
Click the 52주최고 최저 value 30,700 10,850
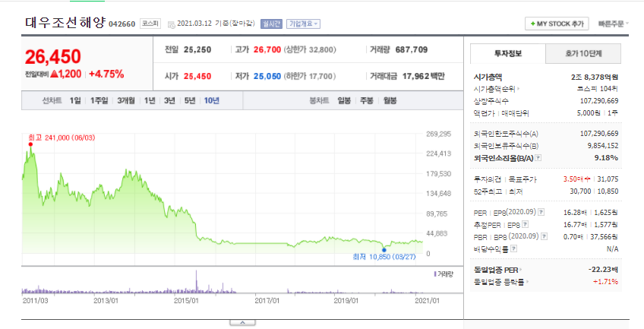[593, 191]
